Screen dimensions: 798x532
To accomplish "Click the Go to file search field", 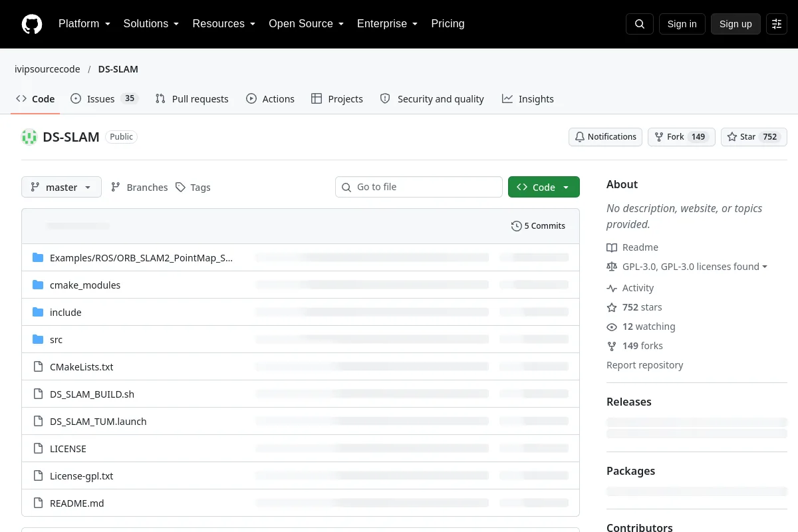I will click(419, 187).
